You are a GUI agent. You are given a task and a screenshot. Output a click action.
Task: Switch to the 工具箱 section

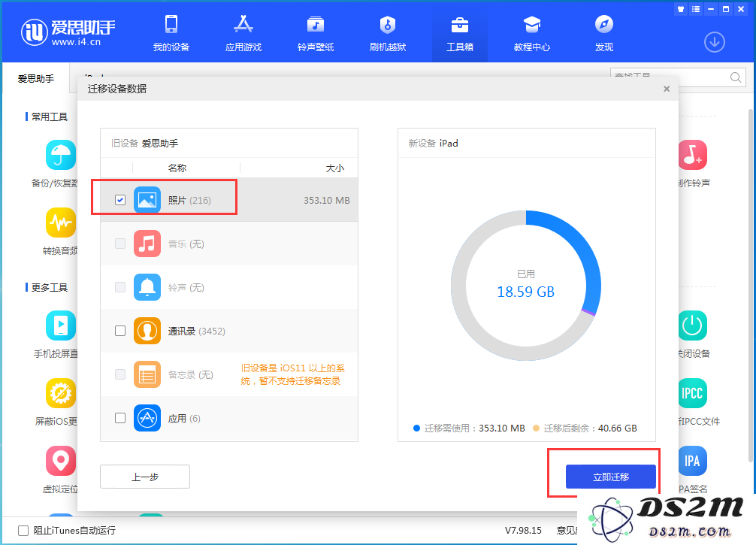(x=459, y=33)
